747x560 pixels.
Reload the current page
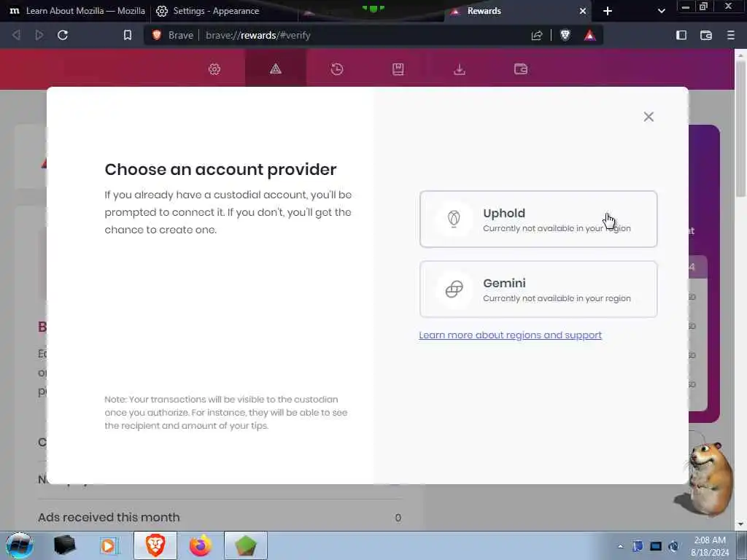coord(63,35)
